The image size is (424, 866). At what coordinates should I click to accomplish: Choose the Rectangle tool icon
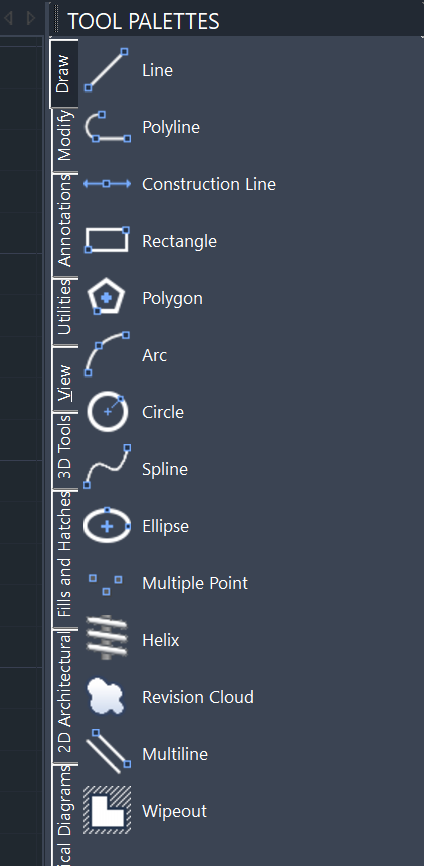[107, 241]
